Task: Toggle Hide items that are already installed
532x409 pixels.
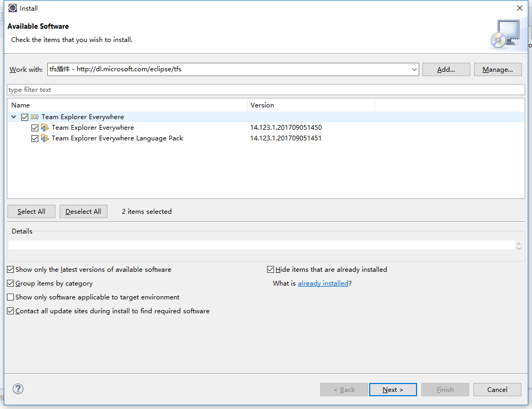Action: coord(270,269)
